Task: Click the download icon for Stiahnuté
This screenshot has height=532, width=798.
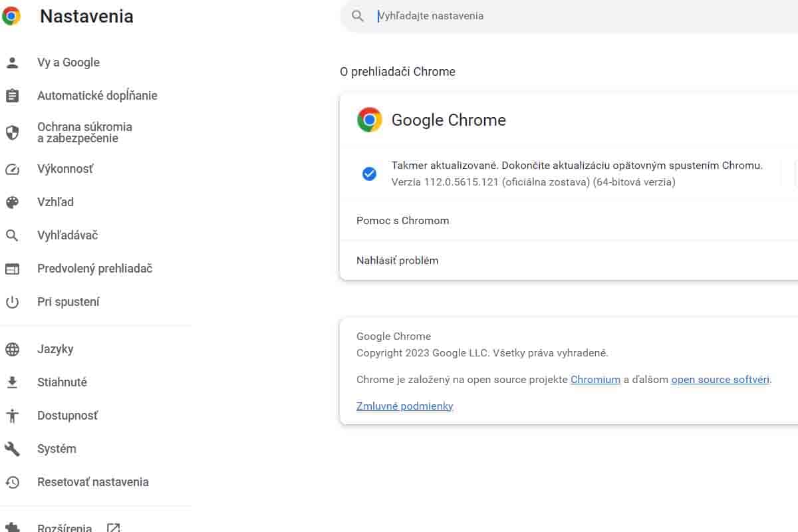Action: point(12,382)
